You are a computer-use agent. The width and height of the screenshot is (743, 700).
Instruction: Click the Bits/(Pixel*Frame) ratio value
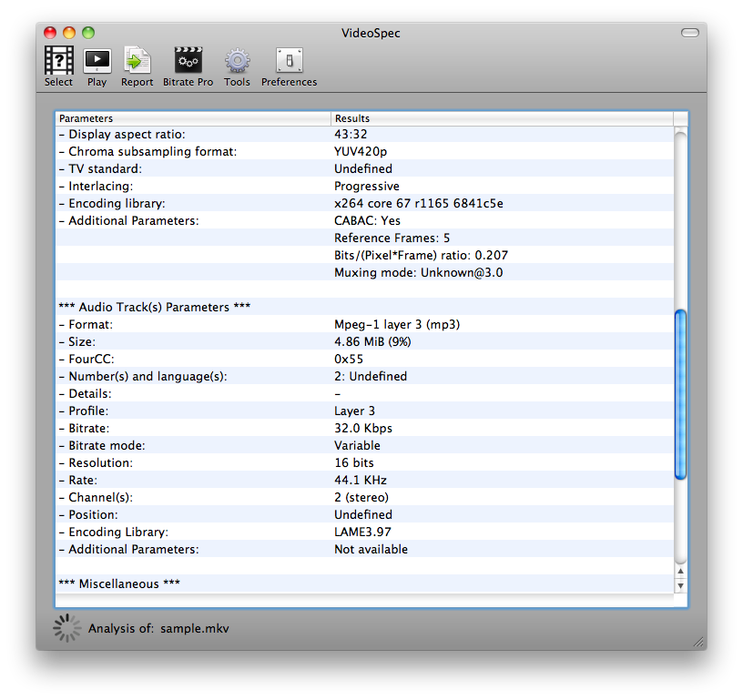click(421, 255)
